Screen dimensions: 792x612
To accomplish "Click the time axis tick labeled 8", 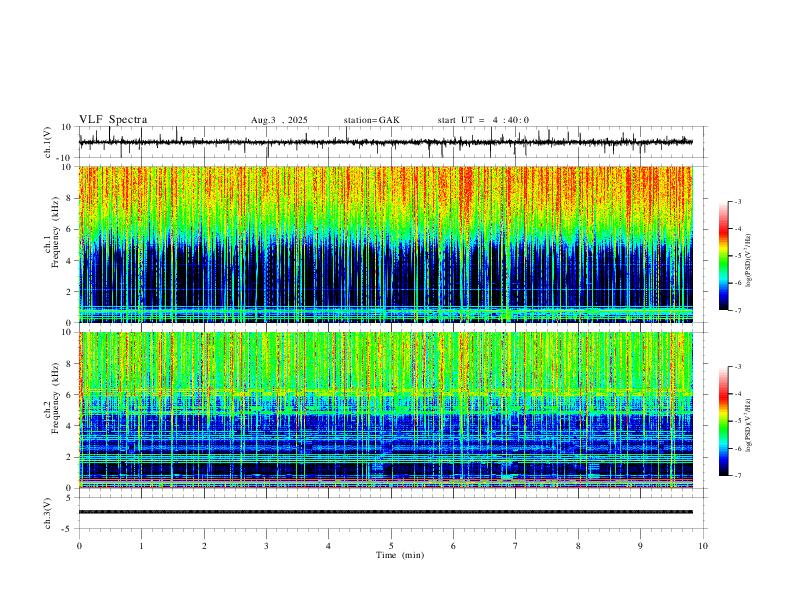I will pyautogui.click(x=578, y=546).
